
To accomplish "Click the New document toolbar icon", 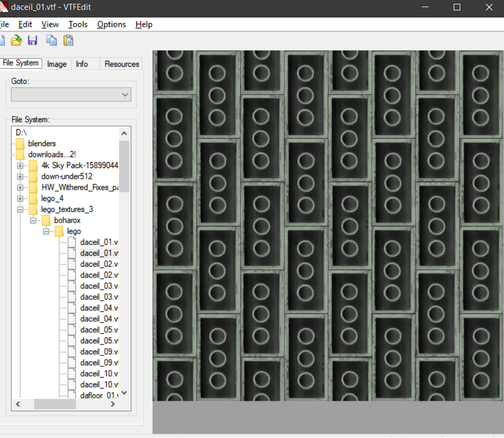I will tap(2, 41).
